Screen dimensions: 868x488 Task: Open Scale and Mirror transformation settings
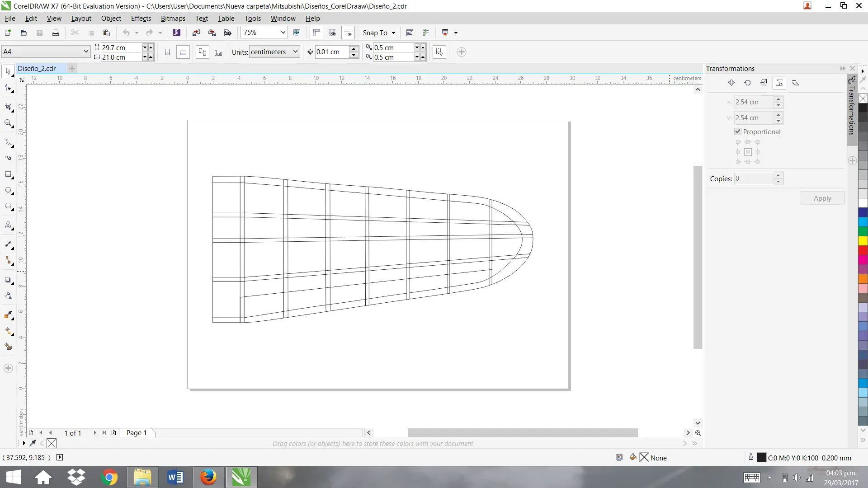coord(764,83)
